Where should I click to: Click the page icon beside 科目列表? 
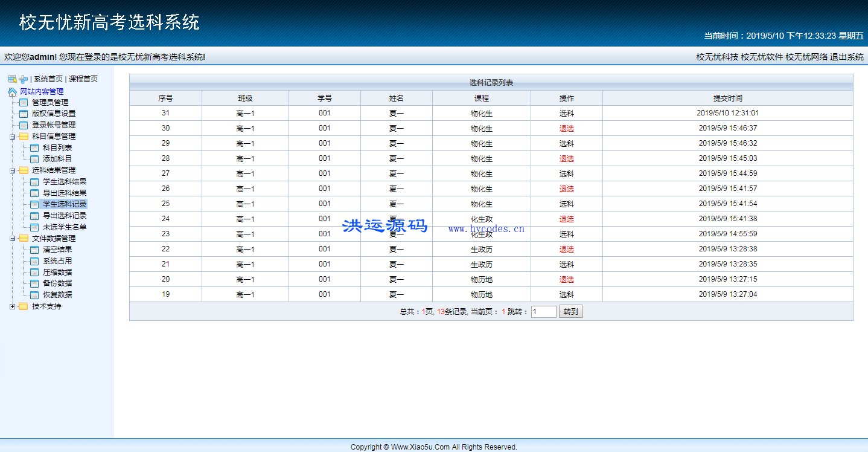(34, 147)
